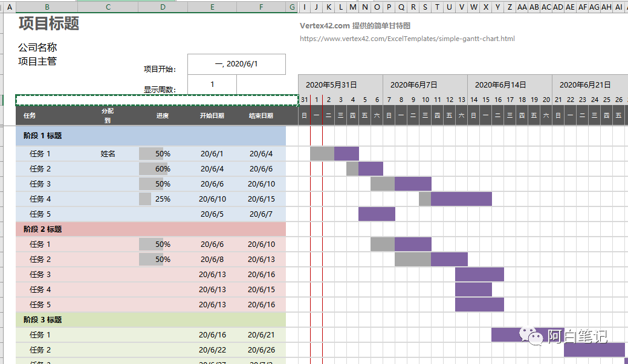
Task: Click the Gantt bar for phase 1 task 4
Action: pos(455,199)
